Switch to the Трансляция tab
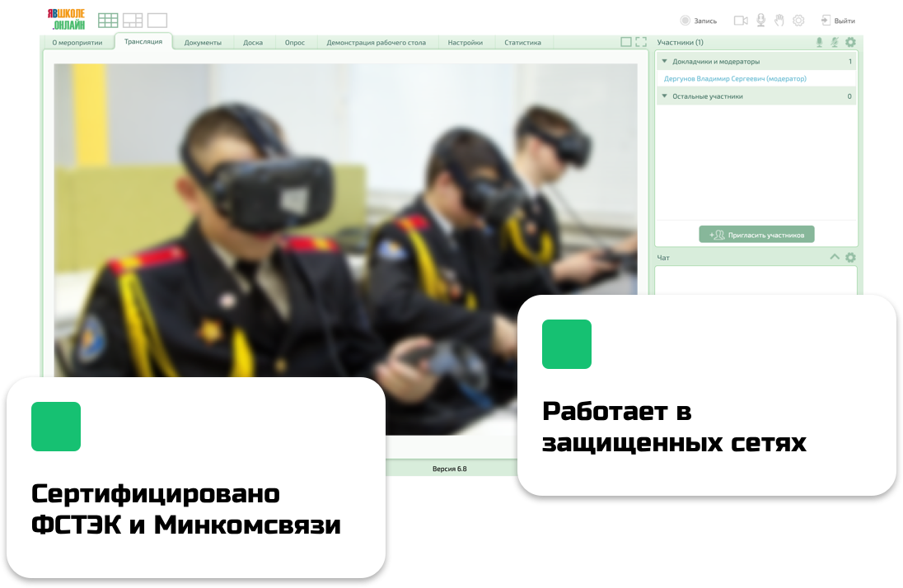 tap(143, 41)
